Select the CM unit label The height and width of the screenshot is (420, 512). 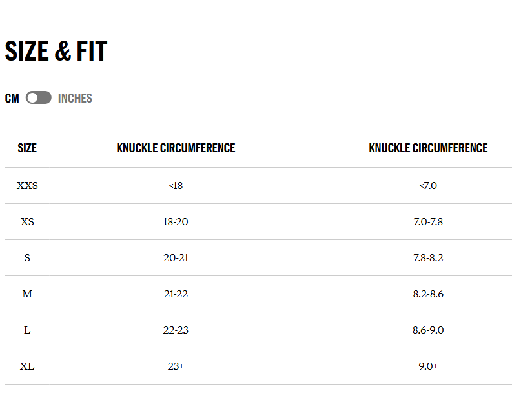click(x=12, y=98)
